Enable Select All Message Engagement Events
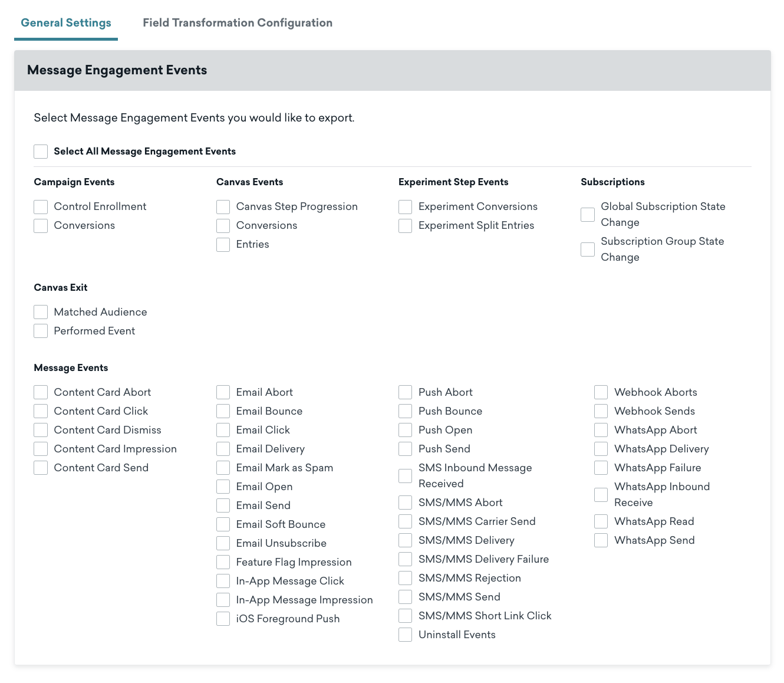 (x=41, y=152)
